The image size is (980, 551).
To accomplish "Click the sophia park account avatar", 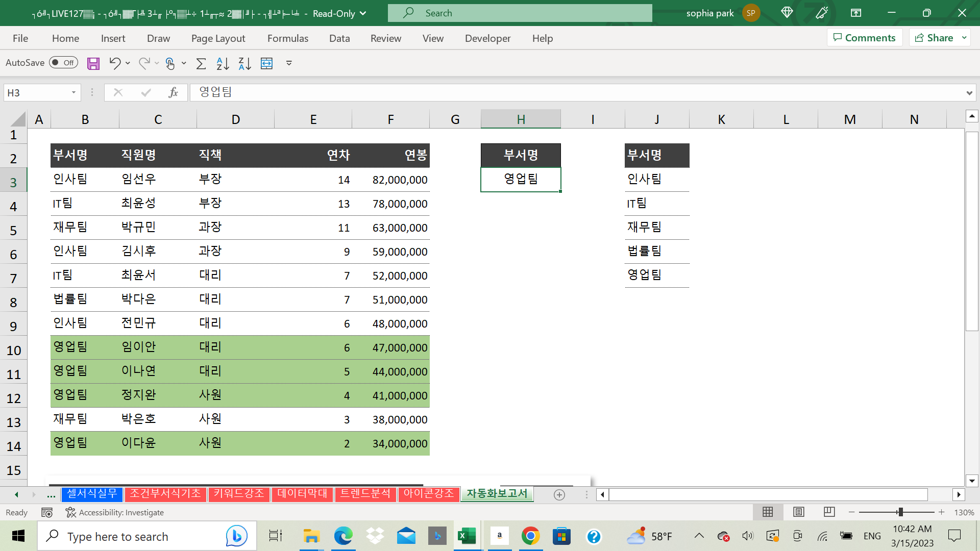I will (751, 13).
